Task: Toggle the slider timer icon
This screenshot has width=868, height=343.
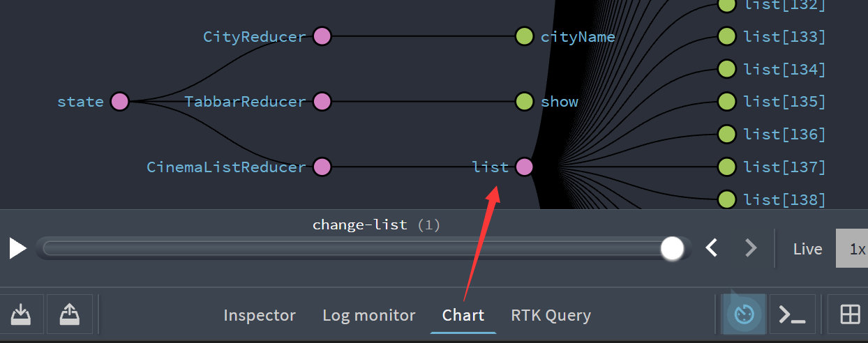Action: (x=744, y=314)
